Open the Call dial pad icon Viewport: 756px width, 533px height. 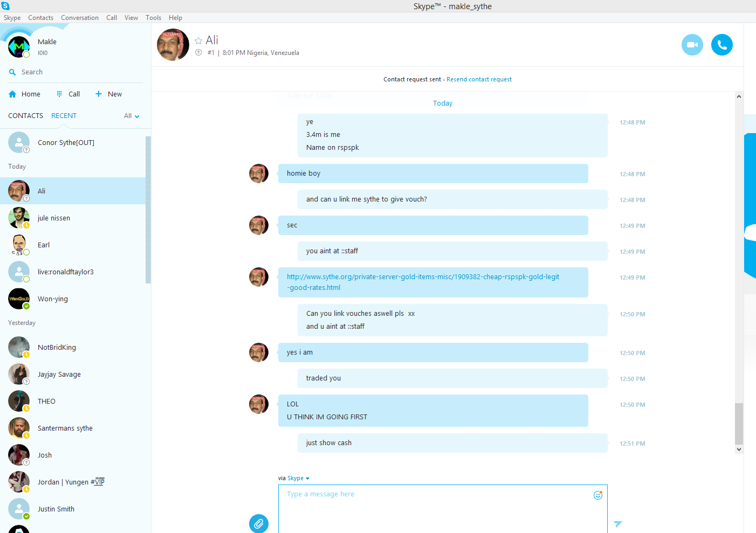(59, 94)
